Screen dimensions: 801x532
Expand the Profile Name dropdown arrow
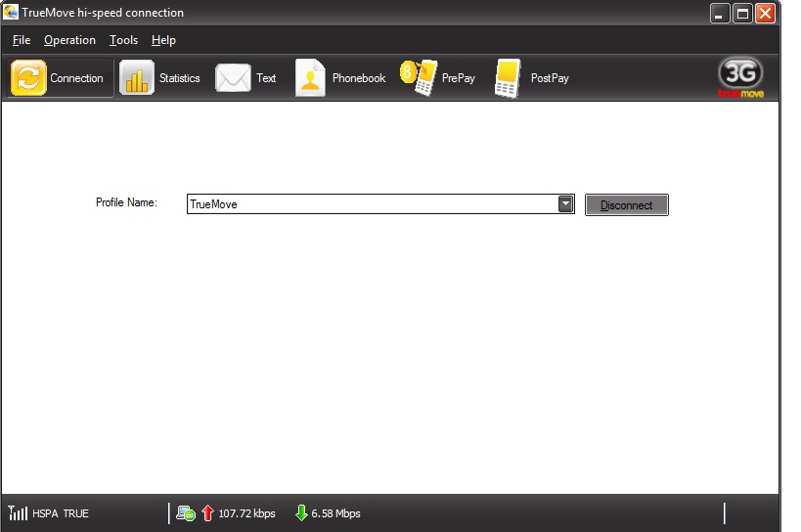565,203
